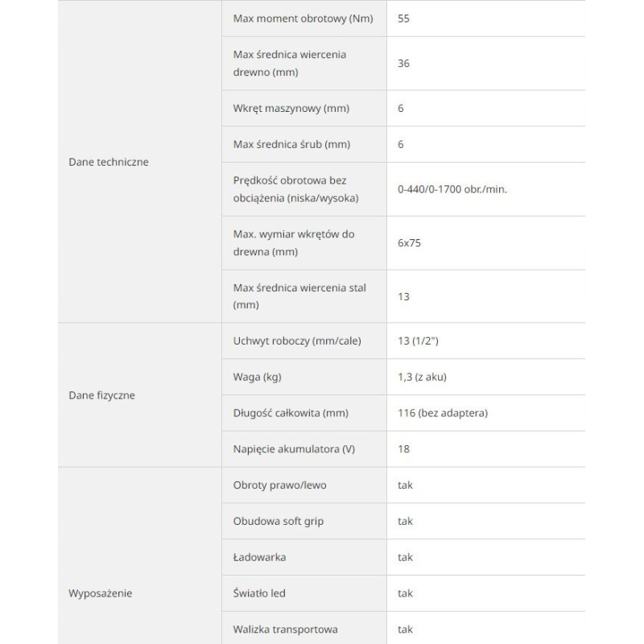Click the 'Światło led' row label
Image resolution: width=644 pixels, height=644 pixels.
click(x=259, y=593)
